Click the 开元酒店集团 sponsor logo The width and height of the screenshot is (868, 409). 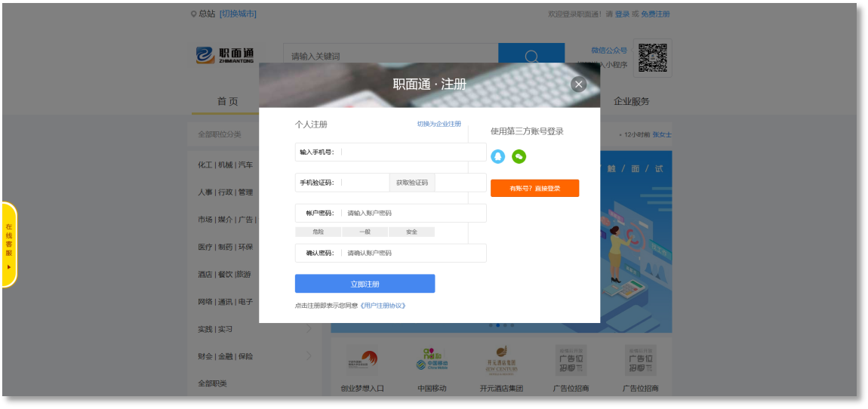pos(501,360)
